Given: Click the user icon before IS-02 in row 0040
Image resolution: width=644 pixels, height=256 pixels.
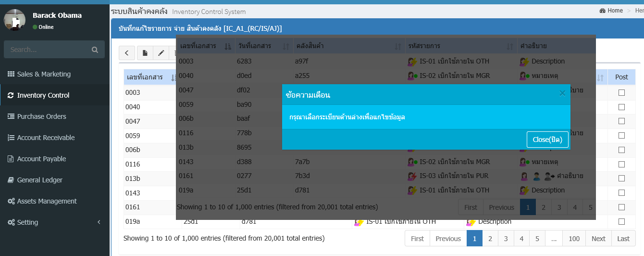Looking at the screenshot, I should [x=412, y=76].
